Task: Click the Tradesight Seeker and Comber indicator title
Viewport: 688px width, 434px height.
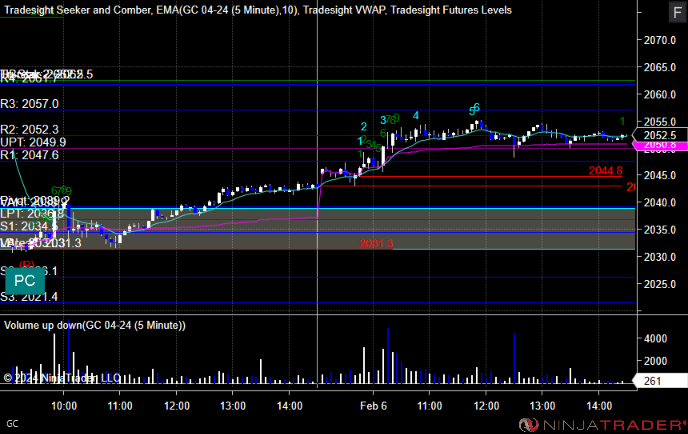Action: click(x=78, y=10)
